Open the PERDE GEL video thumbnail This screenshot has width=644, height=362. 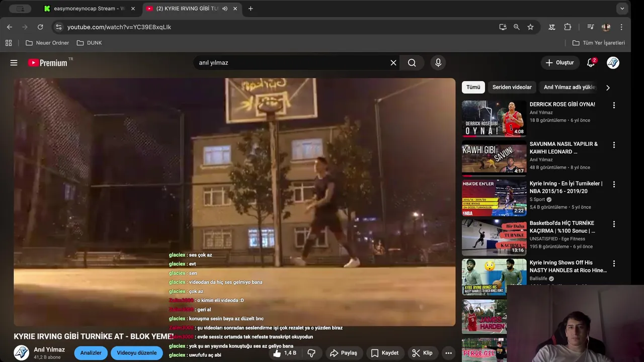tap(485, 350)
